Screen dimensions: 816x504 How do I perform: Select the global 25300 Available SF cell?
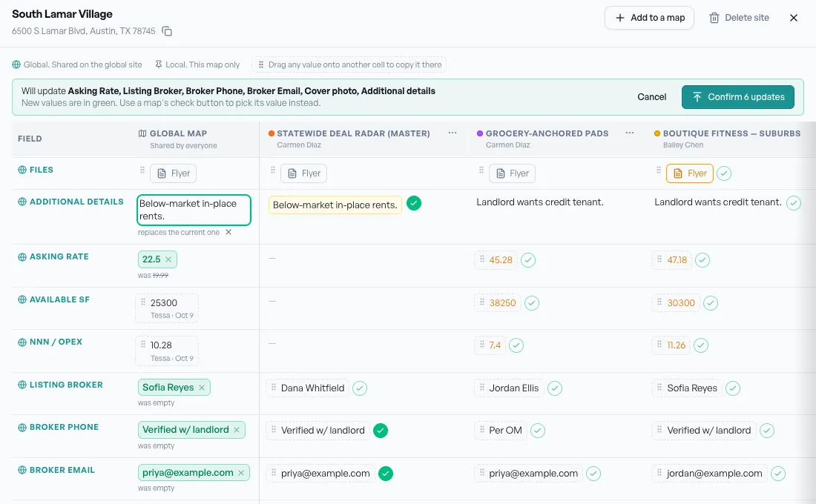click(x=167, y=308)
